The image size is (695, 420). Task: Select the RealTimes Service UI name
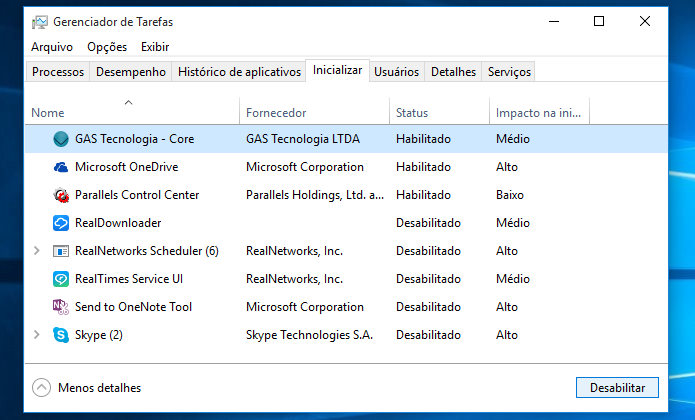click(x=129, y=279)
